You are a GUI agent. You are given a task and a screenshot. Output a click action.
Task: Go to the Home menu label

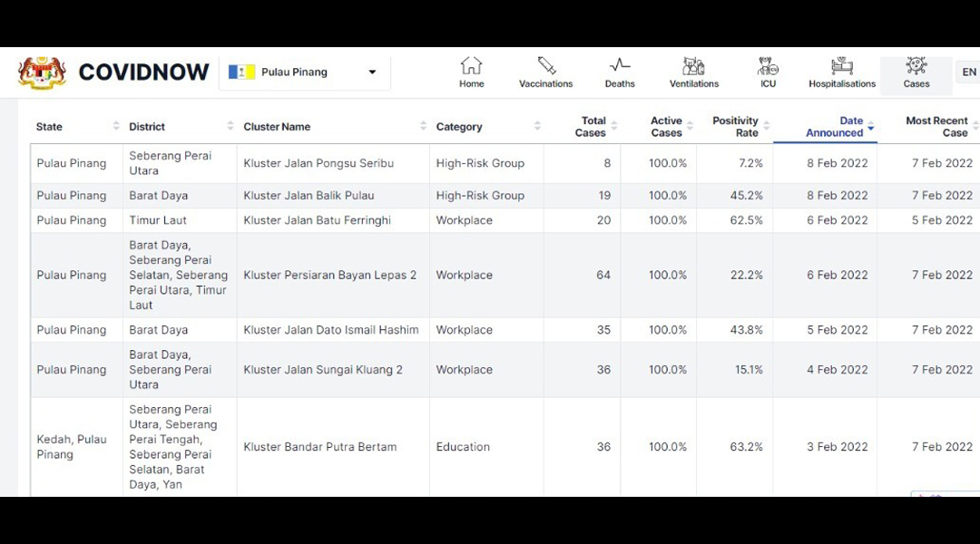[x=471, y=83]
